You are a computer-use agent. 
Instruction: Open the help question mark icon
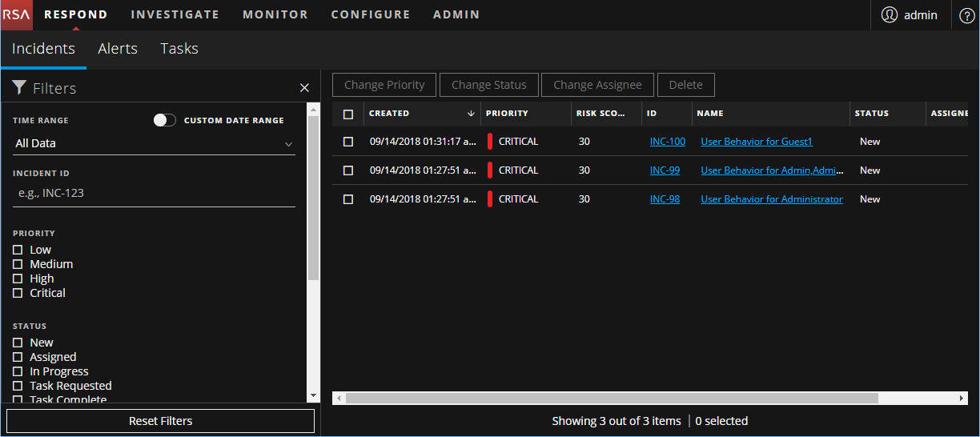click(x=966, y=15)
